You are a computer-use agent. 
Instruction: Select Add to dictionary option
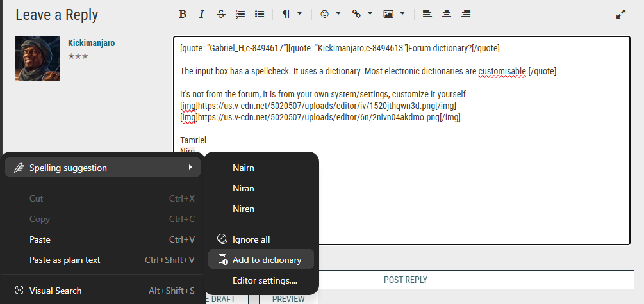click(261, 260)
